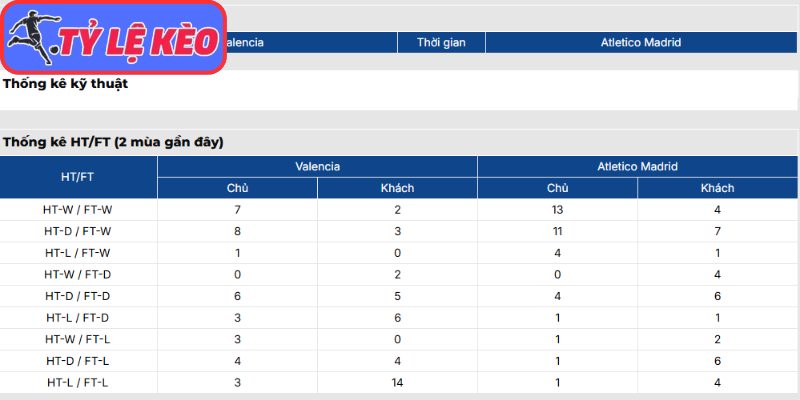Image resolution: width=800 pixels, height=400 pixels.
Task: Click the "Thời gian" header cell
Action: click(x=441, y=42)
